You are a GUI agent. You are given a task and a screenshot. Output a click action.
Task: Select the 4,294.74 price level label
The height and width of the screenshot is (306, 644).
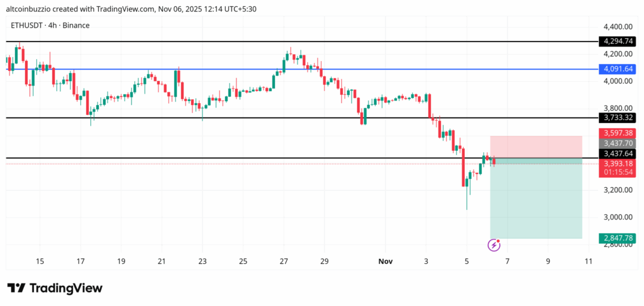point(618,41)
